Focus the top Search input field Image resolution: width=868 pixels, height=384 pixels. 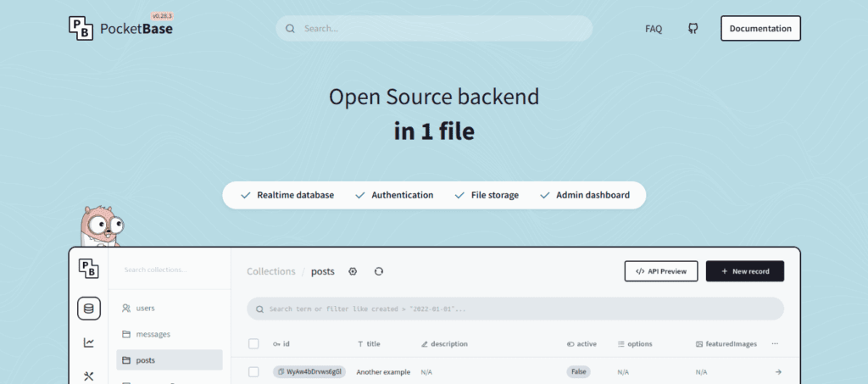[434, 28]
